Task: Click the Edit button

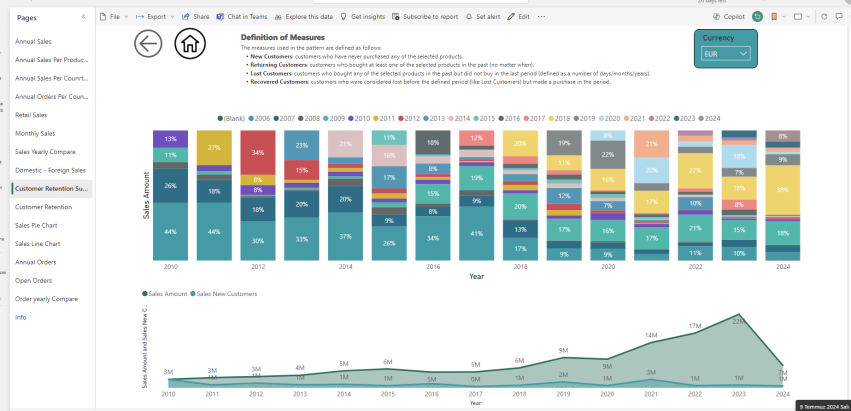Action: pos(519,17)
